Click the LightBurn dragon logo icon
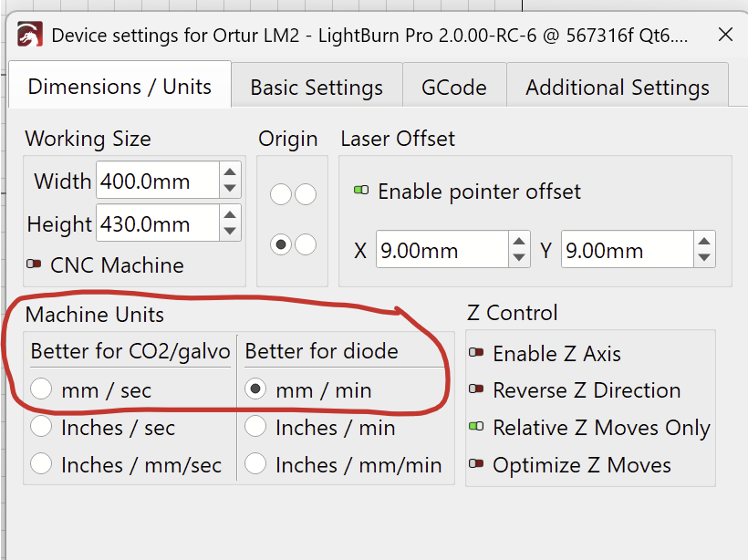The image size is (748, 560). [x=30, y=35]
